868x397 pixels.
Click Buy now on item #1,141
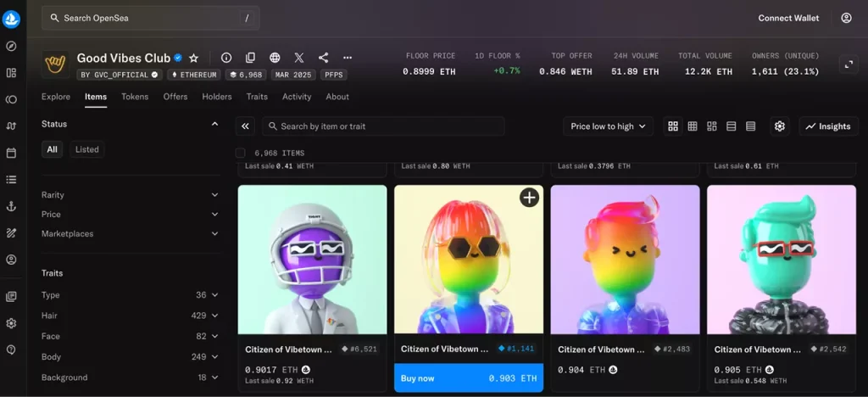[x=468, y=378]
